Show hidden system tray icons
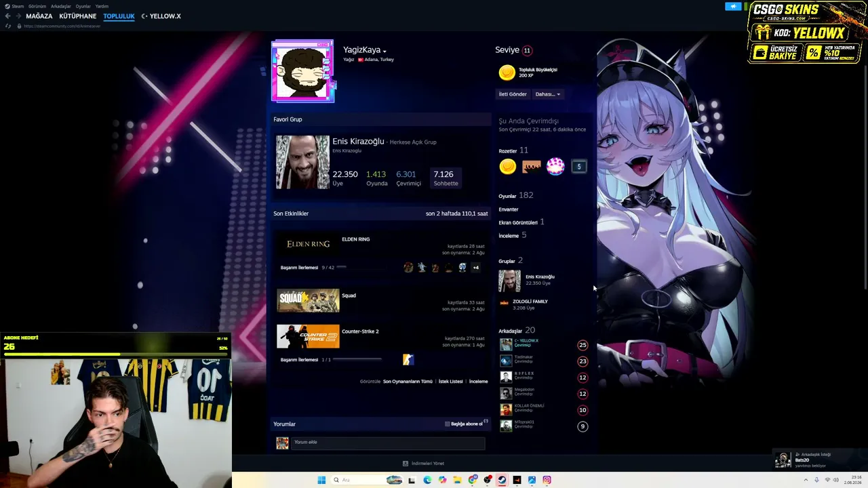This screenshot has width=868, height=488. (x=806, y=480)
